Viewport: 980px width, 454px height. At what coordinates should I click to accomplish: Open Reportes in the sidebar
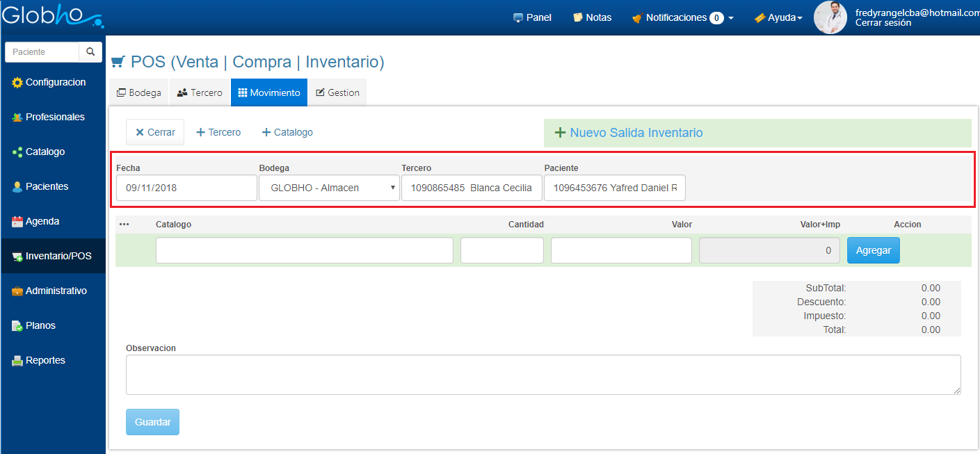(x=45, y=361)
